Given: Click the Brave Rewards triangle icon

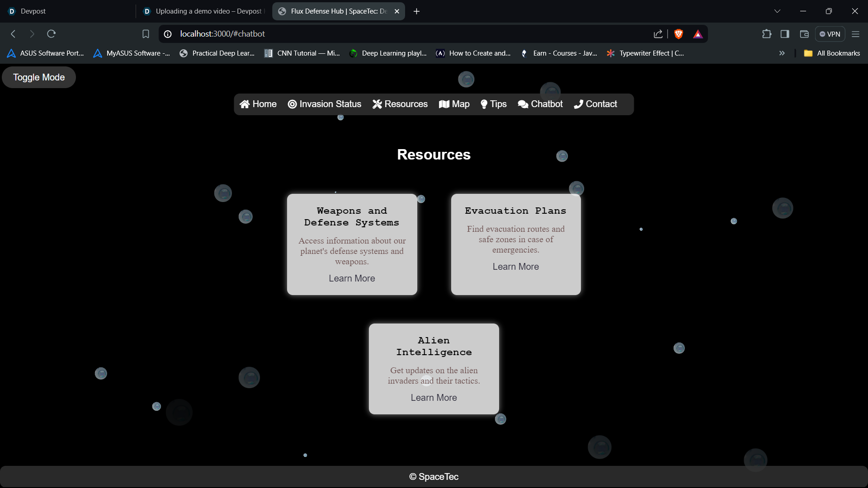Looking at the screenshot, I should click(x=698, y=34).
